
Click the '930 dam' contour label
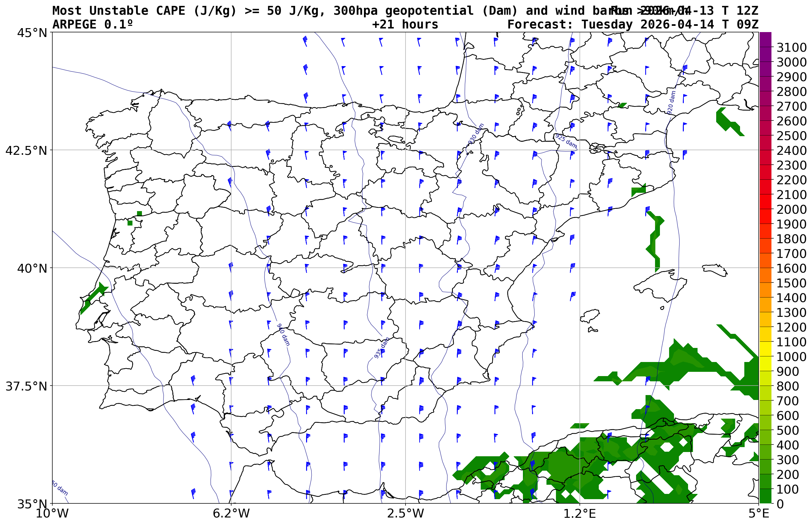[x=476, y=134]
